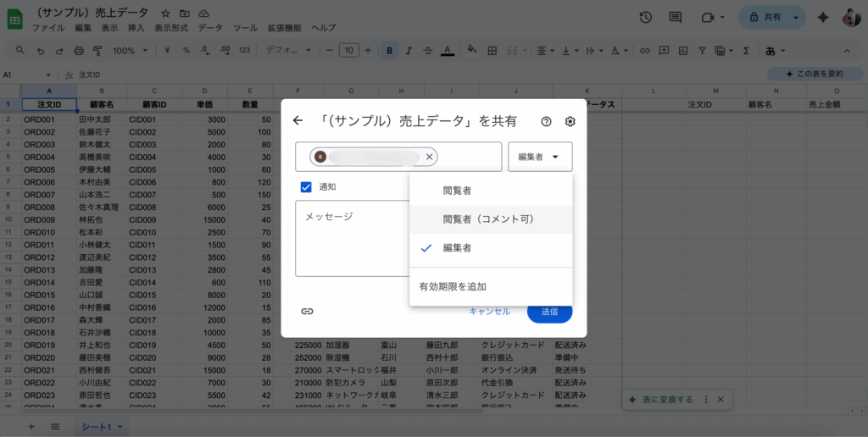Click the print icon
This screenshot has height=437, width=868.
click(79, 50)
